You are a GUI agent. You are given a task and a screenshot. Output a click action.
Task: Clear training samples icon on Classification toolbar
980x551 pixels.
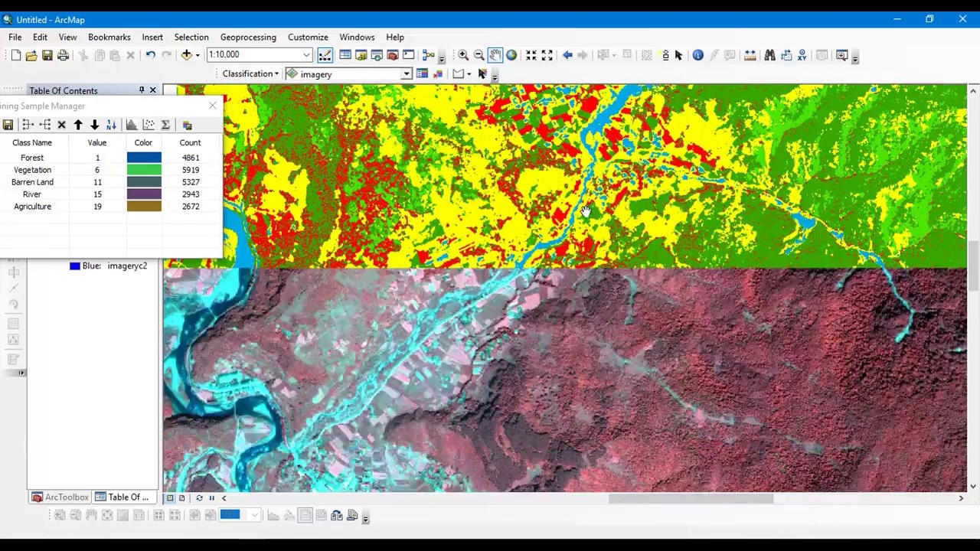(438, 74)
